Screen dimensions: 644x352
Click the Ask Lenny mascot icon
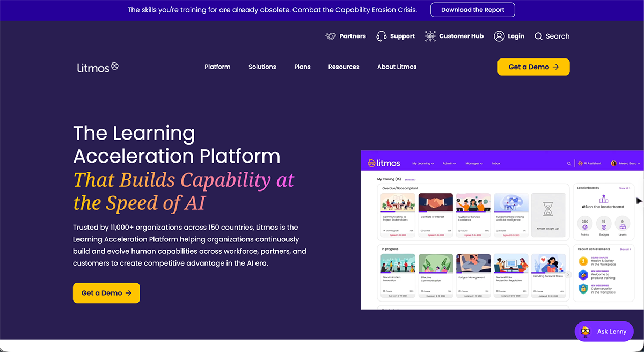tap(586, 331)
